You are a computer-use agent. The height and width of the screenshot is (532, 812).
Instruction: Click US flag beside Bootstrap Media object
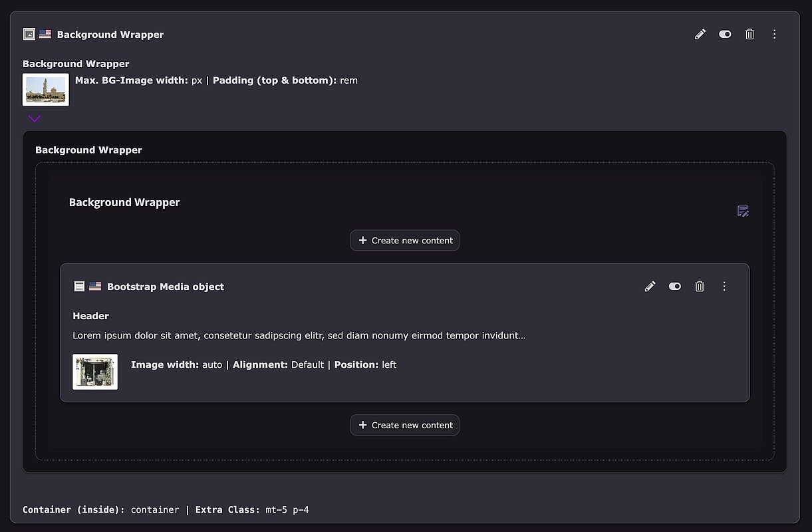point(95,287)
